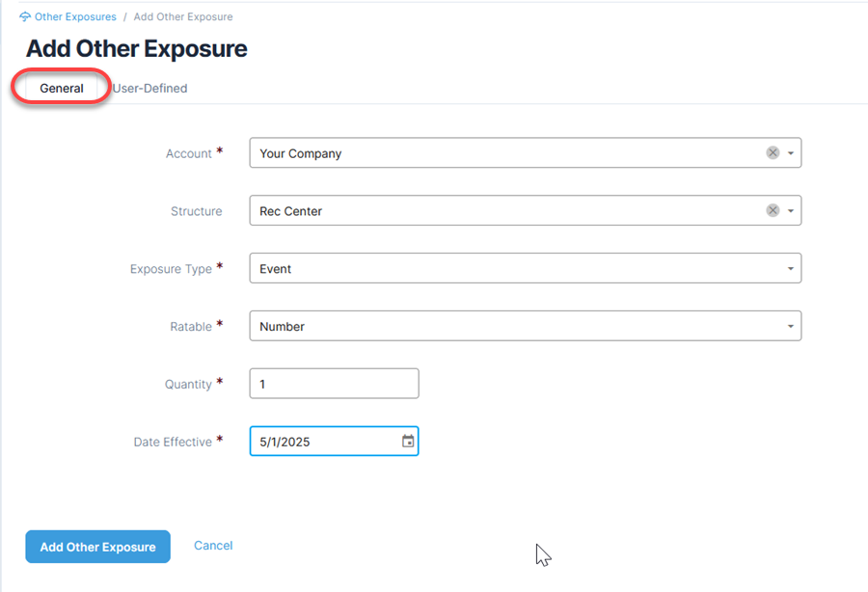Expand the Exposure Type dropdown arrow
The image size is (868, 592).
click(x=791, y=268)
